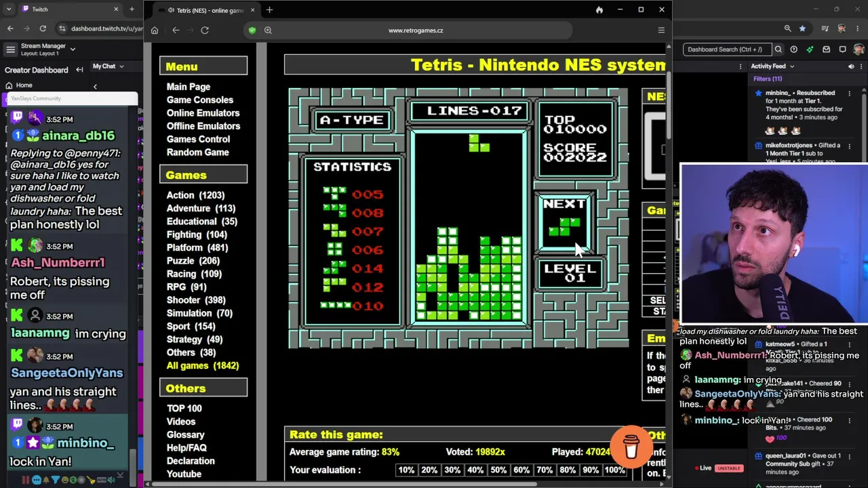Expand the Stream Manager layout dropdown
The width and height of the screenshot is (868, 488).
[73, 49]
